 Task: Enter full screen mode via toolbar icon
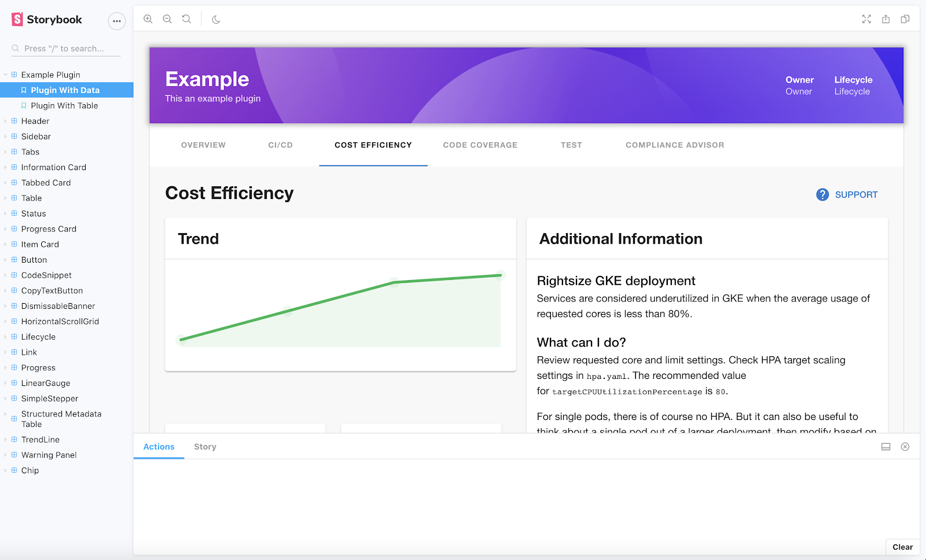866,19
